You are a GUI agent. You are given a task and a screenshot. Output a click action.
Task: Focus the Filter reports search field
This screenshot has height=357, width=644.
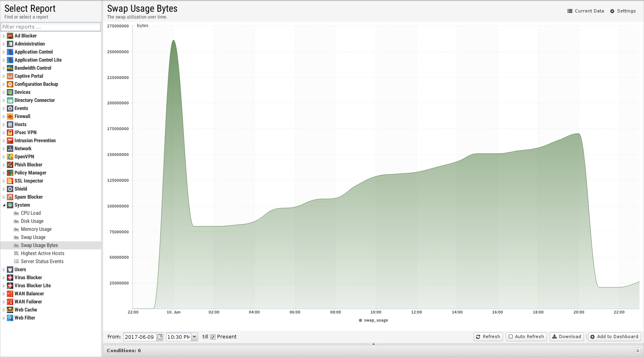(x=51, y=27)
